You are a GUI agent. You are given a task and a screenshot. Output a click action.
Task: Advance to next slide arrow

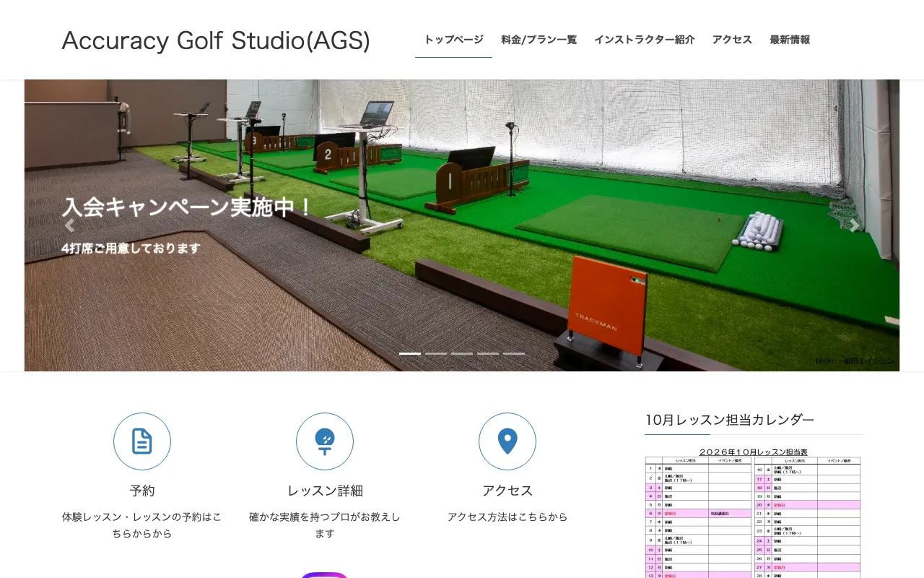click(855, 225)
